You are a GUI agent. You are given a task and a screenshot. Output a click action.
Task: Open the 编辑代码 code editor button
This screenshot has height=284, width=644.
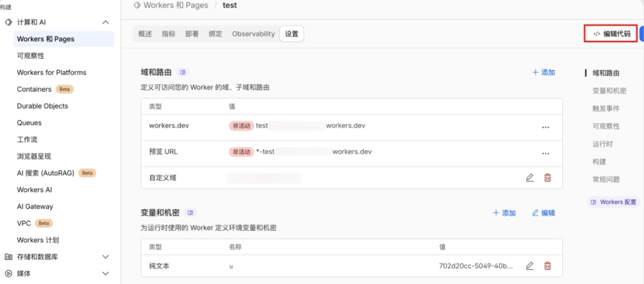[611, 34]
